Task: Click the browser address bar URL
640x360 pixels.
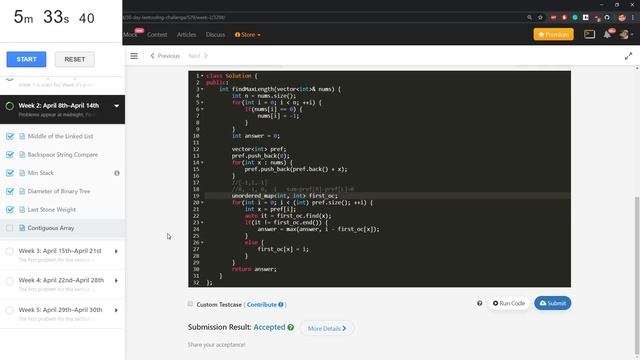Action: tap(174, 18)
